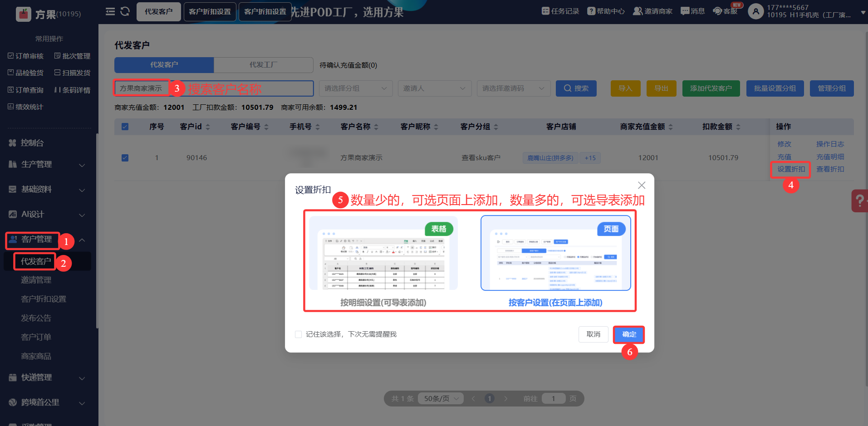Select the 表格 import-by-table option thumbnail
The width and height of the screenshot is (868, 426).
(383, 253)
